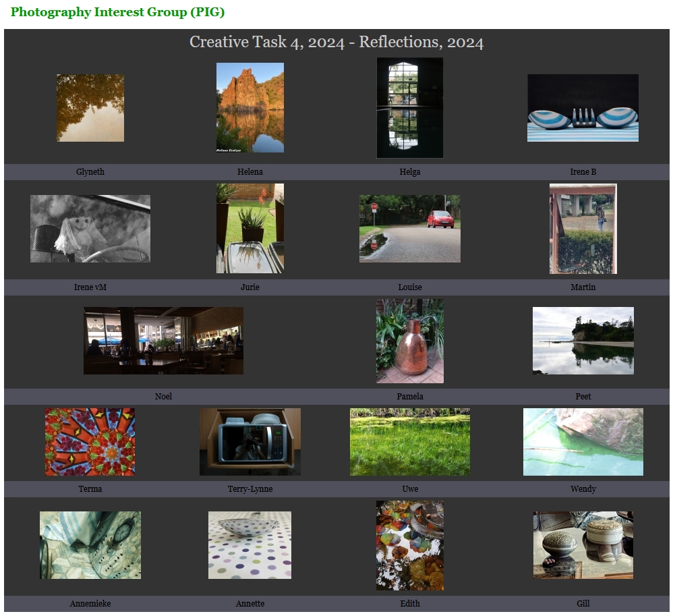Open Pamela's copper jug photo
The height and width of the screenshot is (616, 673).
point(410,341)
